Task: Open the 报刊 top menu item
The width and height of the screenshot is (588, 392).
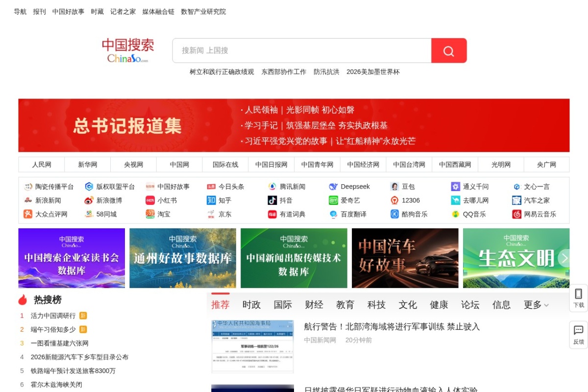Action: click(39, 12)
